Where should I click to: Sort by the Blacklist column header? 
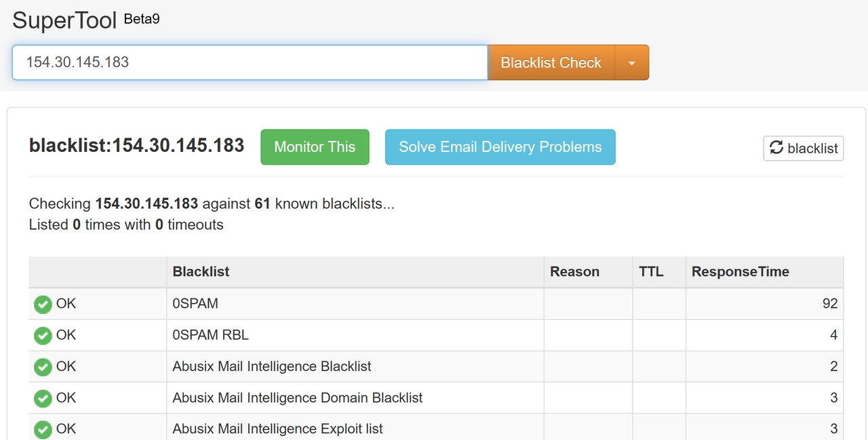201,271
